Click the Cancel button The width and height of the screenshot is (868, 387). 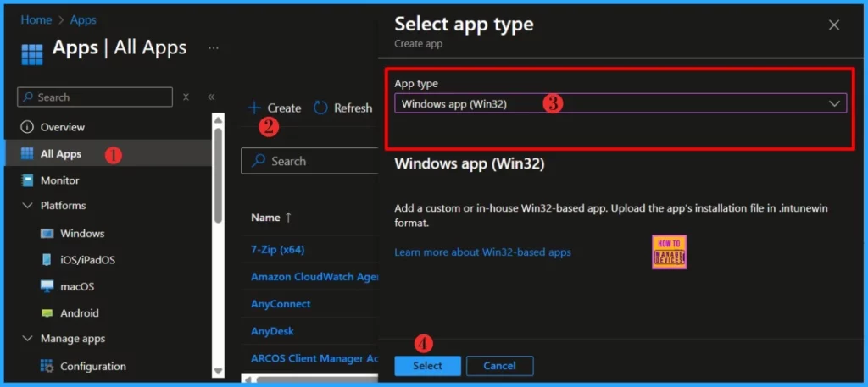(x=499, y=366)
